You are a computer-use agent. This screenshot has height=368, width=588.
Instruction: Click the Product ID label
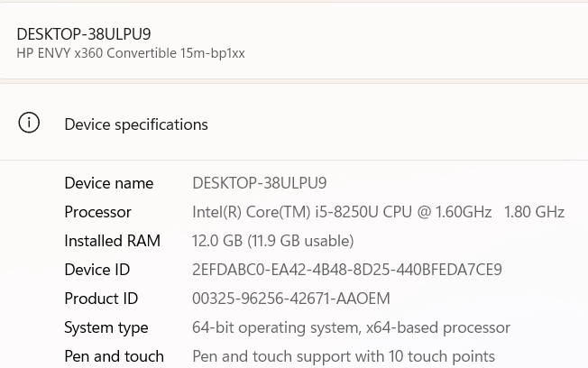[x=101, y=299]
